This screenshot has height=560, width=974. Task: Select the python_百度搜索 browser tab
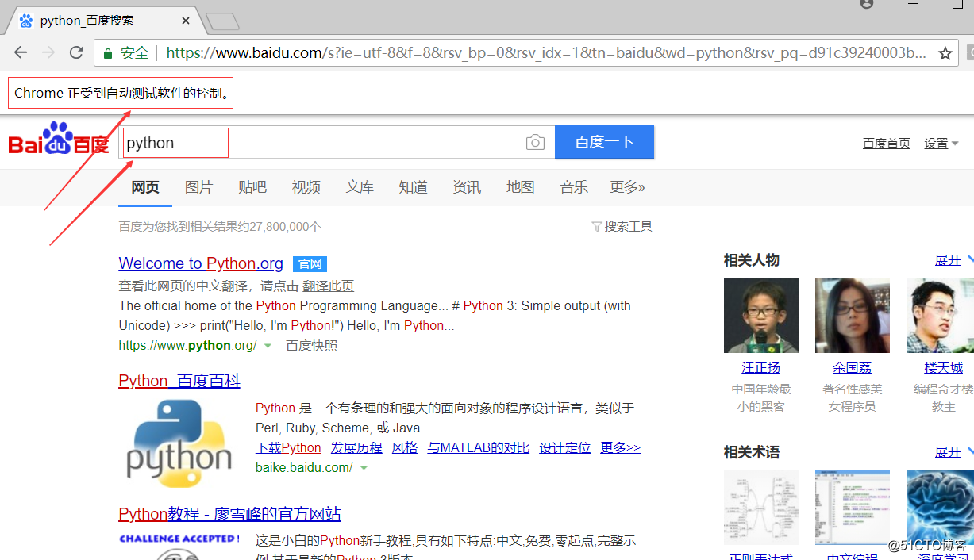tap(103, 21)
